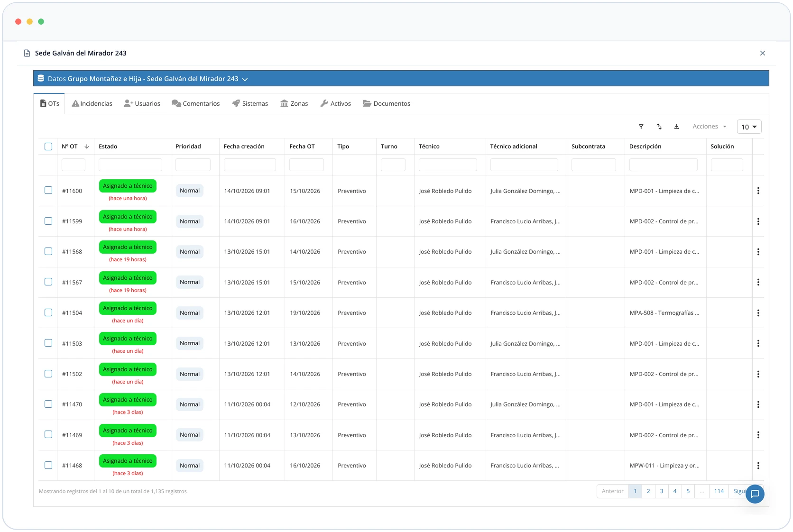Click the Anterior pagination button
This screenshot has height=532, width=793.
[613, 491]
